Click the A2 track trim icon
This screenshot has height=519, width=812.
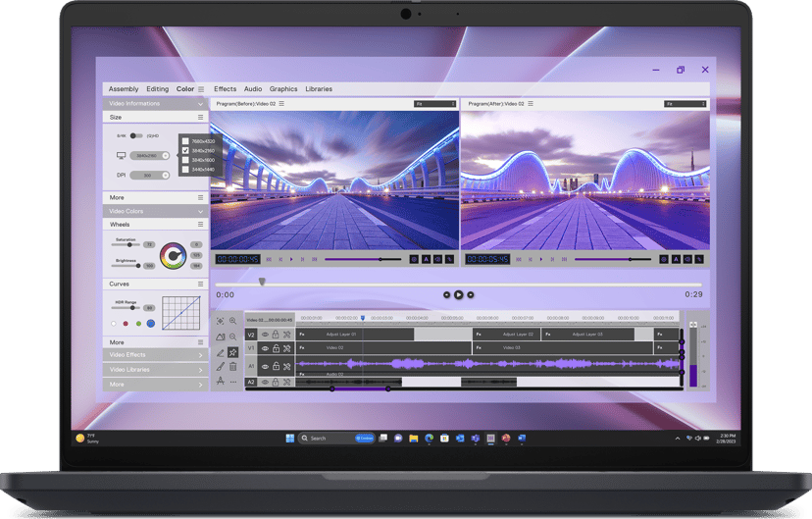coord(287,383)
